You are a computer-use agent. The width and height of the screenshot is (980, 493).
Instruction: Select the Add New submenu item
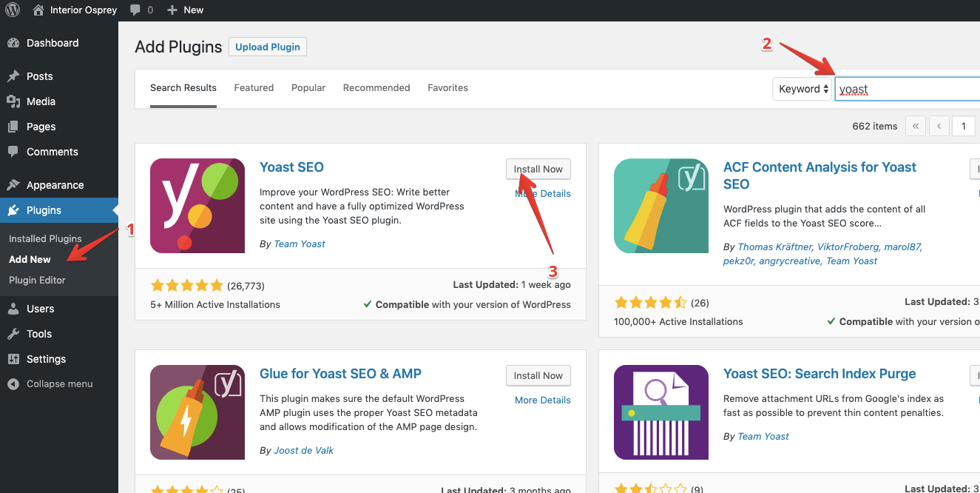(30, 259)
